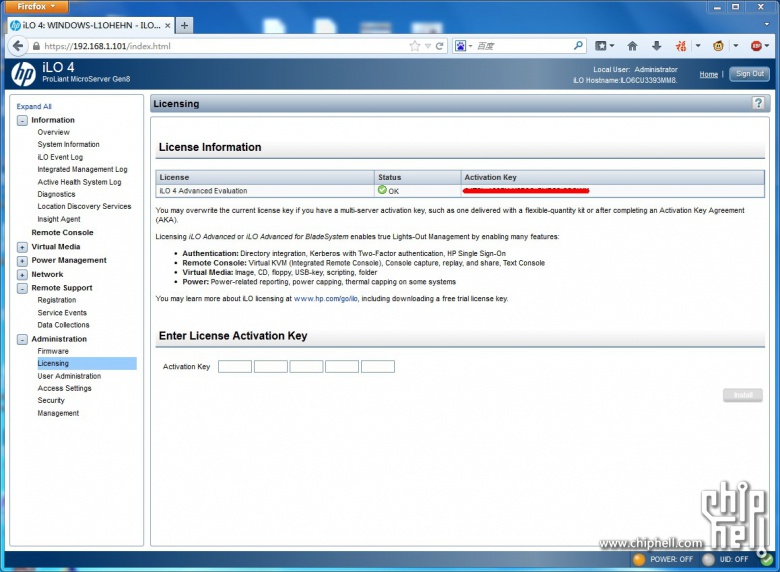Open Location Discovery Services
The width and height of the screenshot is (780, 572).
[84, 206]
